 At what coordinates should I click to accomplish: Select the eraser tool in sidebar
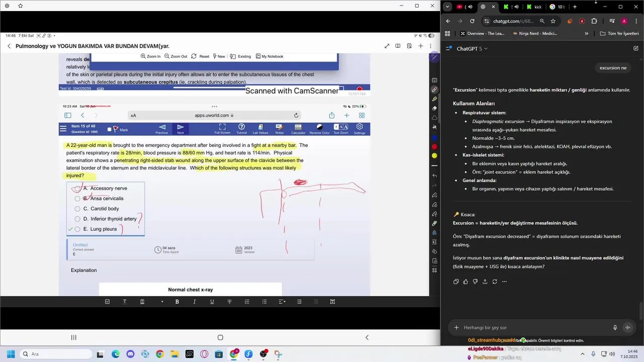(435, 108)
